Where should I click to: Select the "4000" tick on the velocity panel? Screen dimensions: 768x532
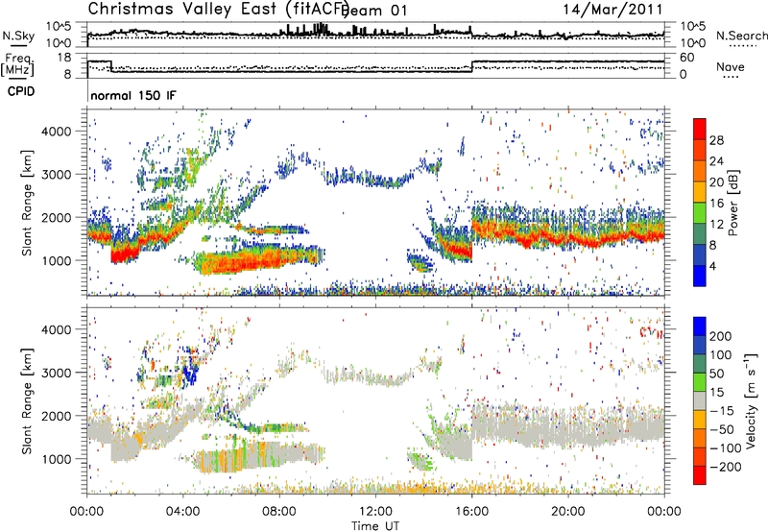[56, 329]
